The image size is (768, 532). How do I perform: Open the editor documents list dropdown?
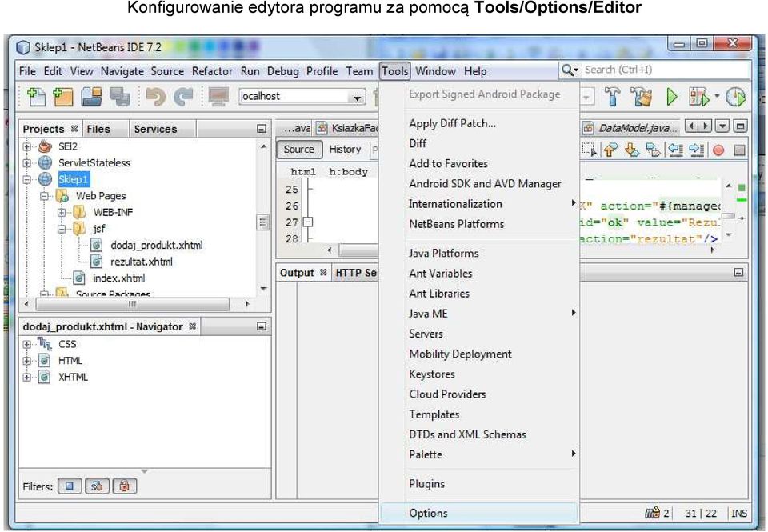point(722,126)
